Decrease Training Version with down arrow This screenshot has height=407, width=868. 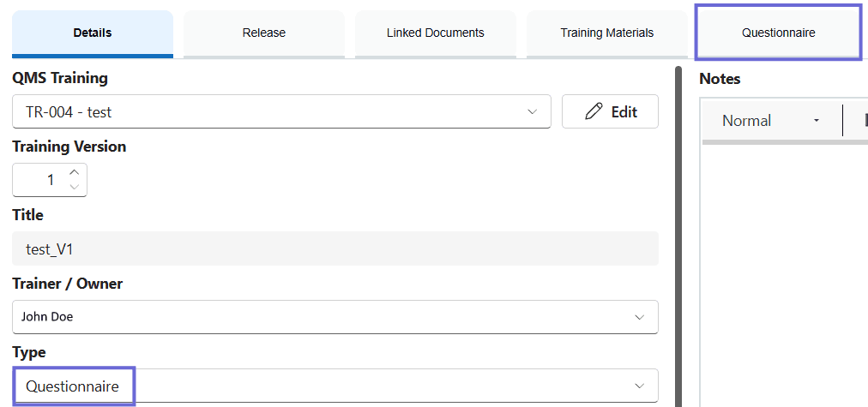point(74,187)
